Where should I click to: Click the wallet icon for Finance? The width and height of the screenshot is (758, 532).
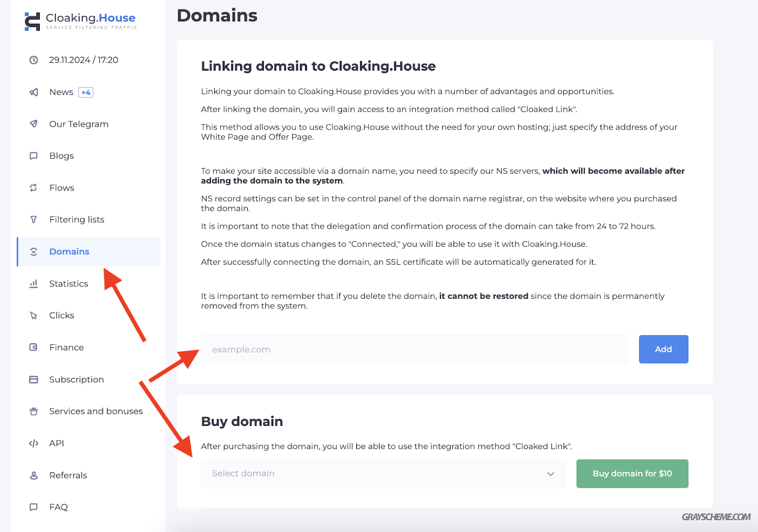pos(34,347)
